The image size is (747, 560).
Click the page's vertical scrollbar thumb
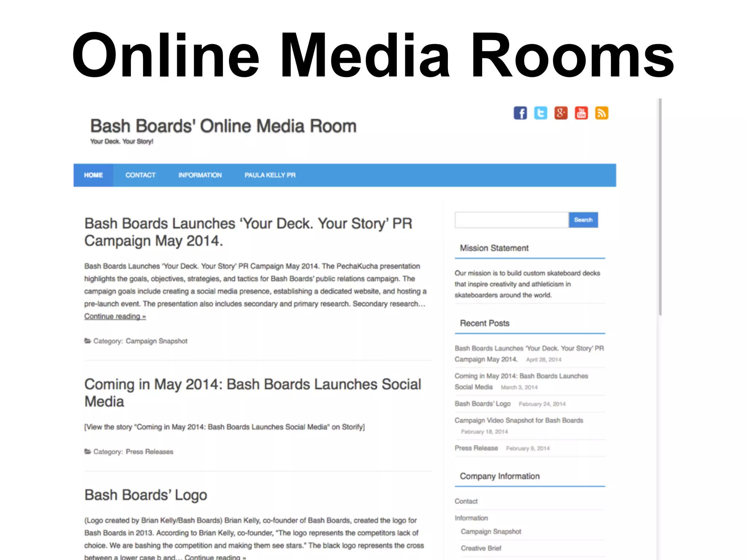click(660, 207)
